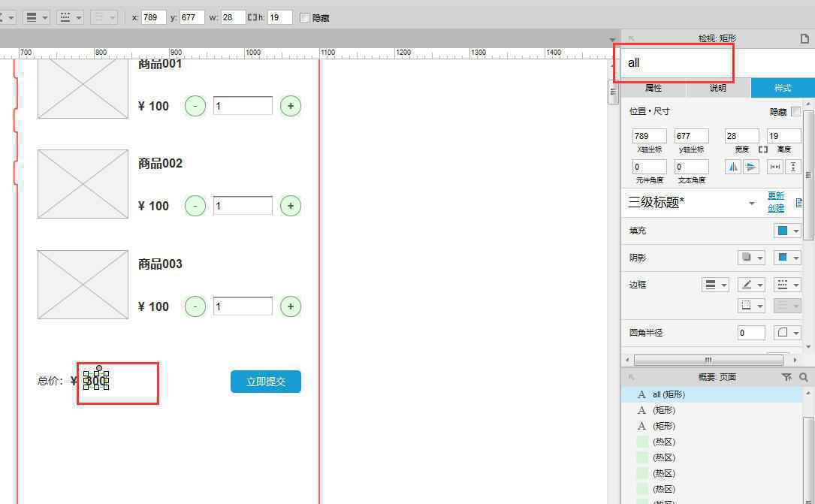Click plus button for 商品002

click(x=291, y=206)
